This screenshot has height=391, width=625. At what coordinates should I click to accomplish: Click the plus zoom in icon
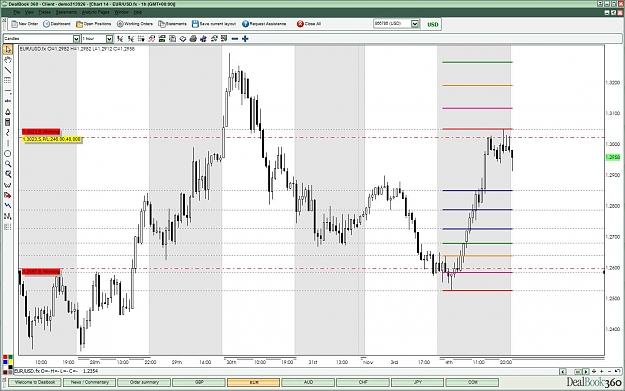[x=245, y=39]
